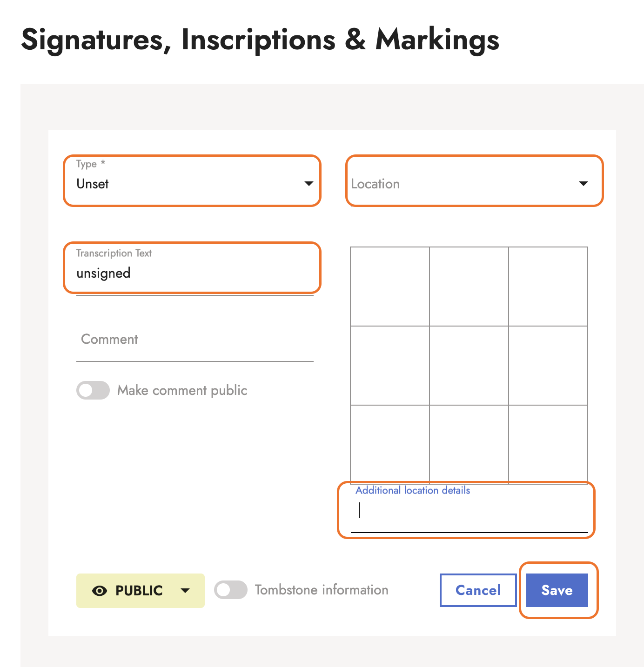Select the center cell of location grid

(469, 366)
